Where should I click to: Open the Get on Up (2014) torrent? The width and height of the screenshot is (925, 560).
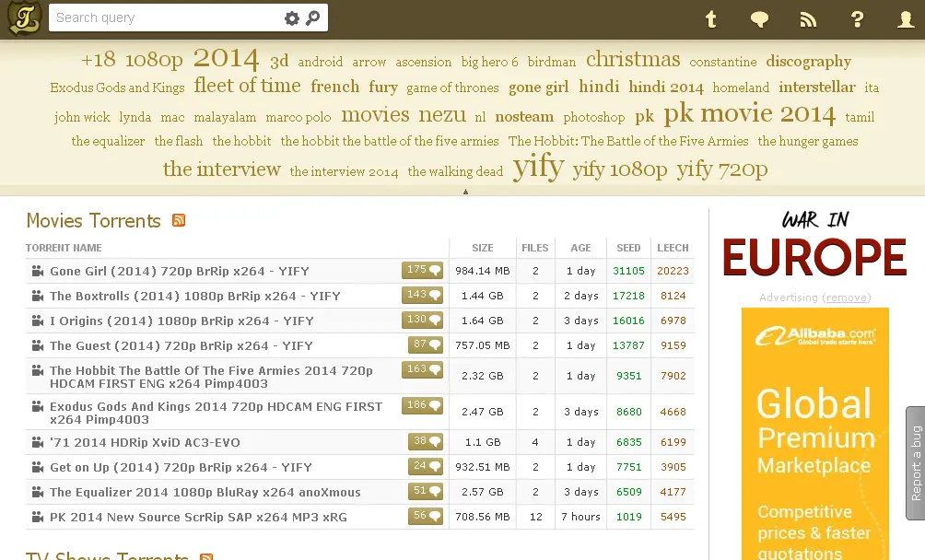(181, 468)
